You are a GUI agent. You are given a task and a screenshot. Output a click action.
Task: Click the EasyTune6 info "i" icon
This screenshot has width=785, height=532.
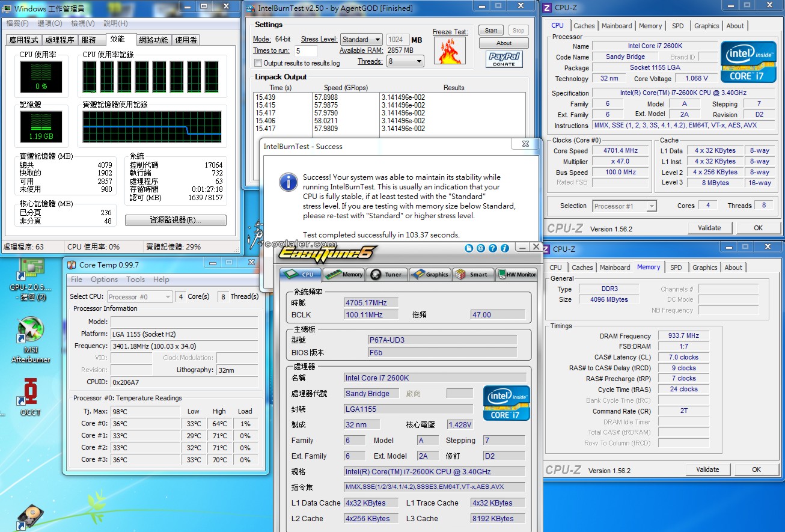click(505, 248)
